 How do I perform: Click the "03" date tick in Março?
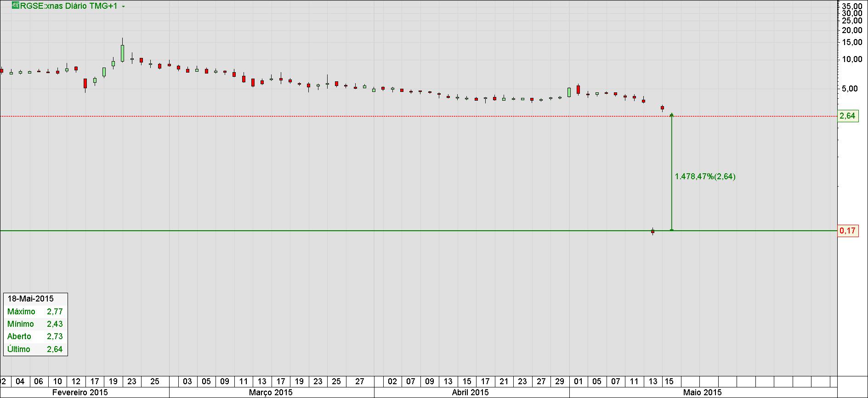pos(187,381)
